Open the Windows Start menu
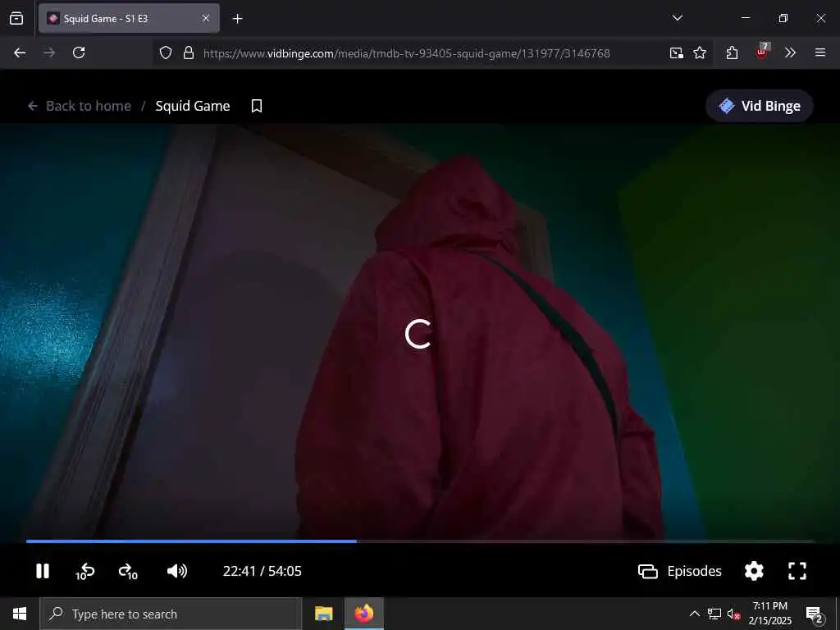 pos(20,614)
